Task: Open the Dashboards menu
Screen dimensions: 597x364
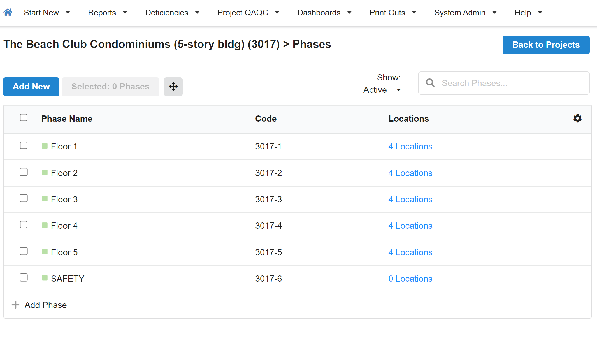Action: 324,13
